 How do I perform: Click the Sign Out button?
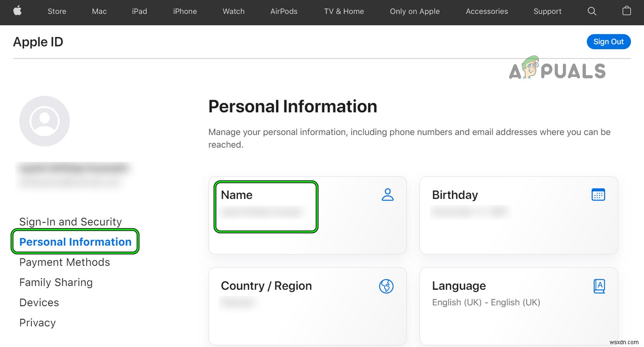pyautogui.click(x=608, y=41)
